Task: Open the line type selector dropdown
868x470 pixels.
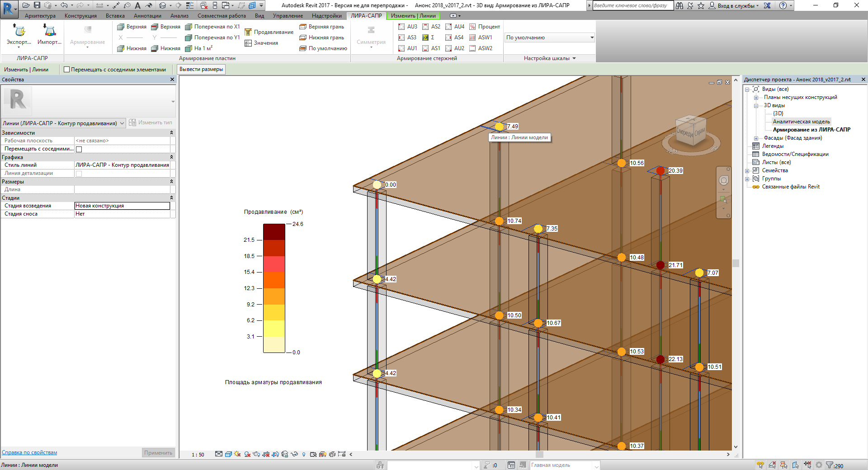Action: [122, 123]
